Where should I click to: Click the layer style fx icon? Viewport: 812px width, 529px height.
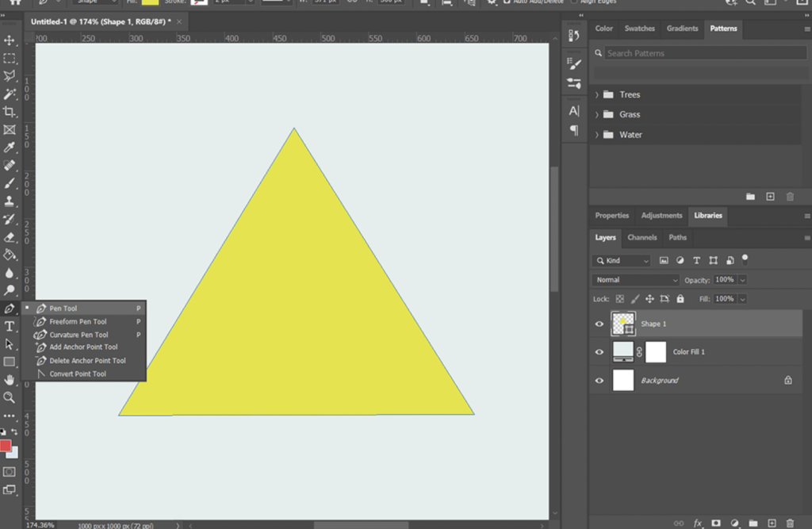pyautogui.click(x=698, y=523)
